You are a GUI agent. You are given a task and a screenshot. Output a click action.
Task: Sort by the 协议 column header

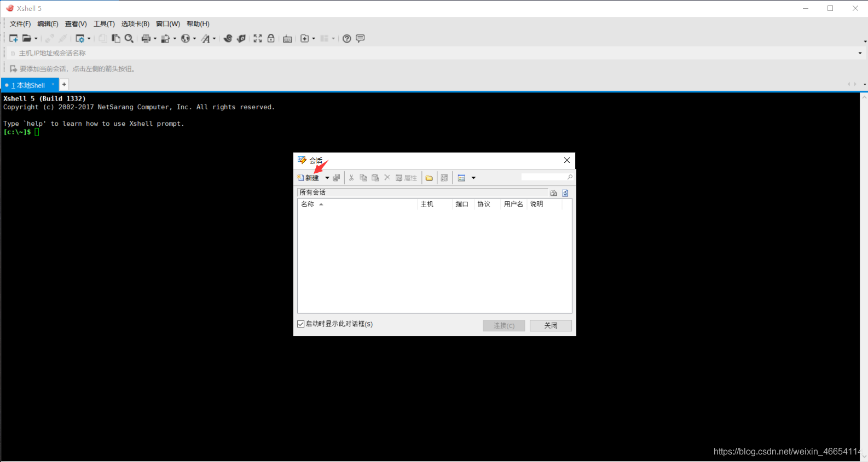488,204
